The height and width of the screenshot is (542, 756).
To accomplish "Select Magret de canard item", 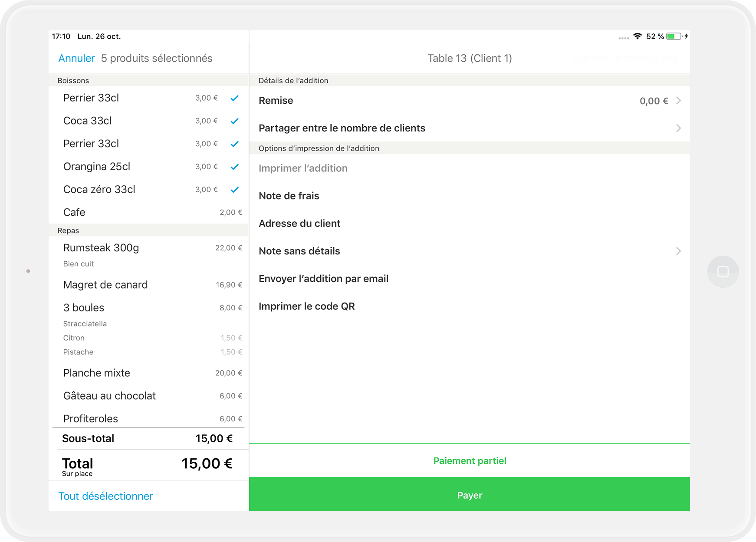I will pos(148,285).
